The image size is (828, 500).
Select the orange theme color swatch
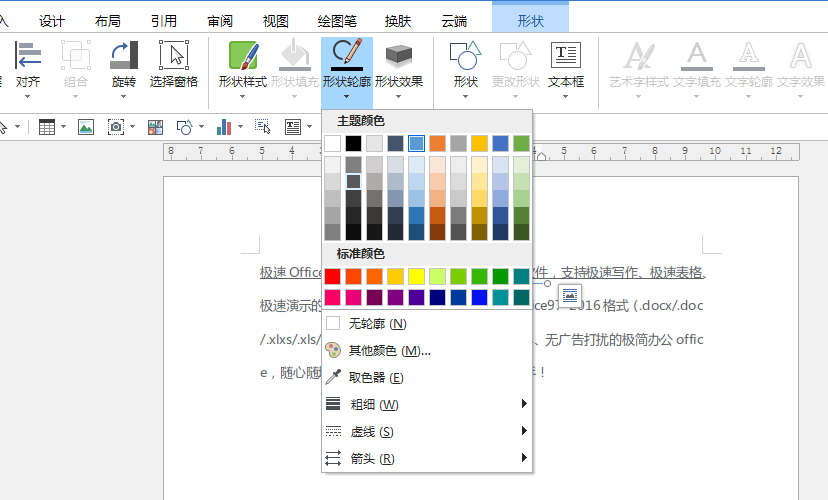click(x=437, y=143)
